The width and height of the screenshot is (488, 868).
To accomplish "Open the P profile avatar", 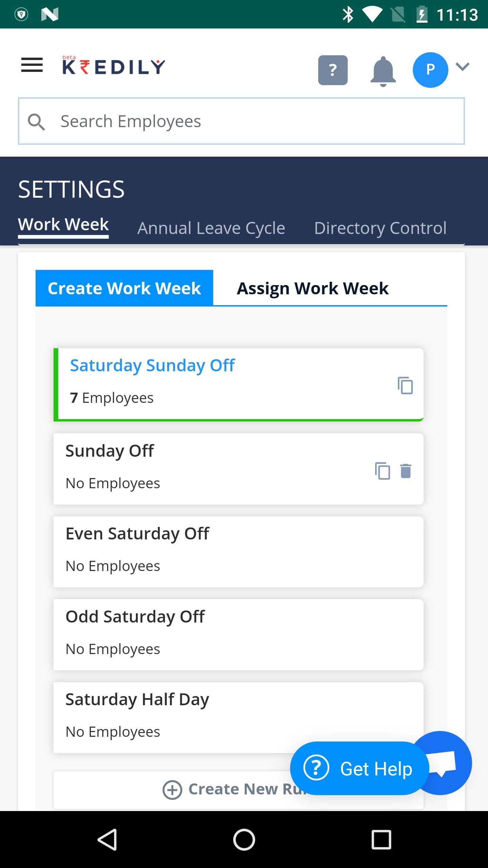I will tap(430, 70).
